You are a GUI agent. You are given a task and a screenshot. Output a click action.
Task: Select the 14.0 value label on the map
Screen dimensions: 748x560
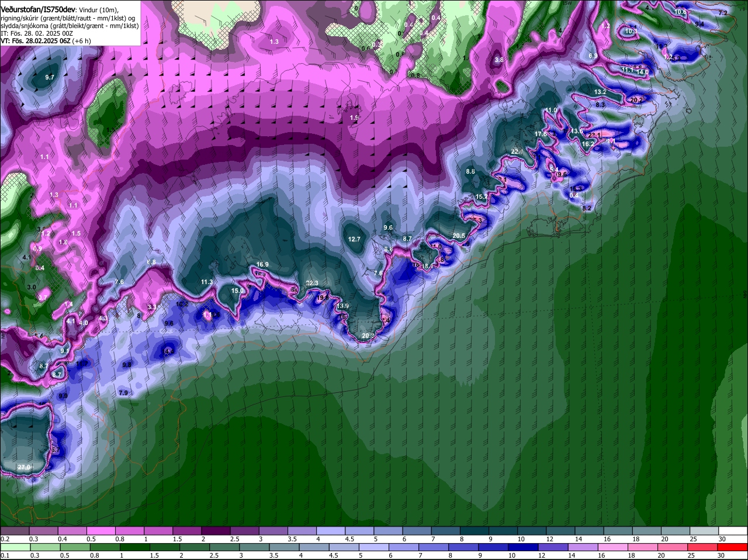(x=643, y=72)
